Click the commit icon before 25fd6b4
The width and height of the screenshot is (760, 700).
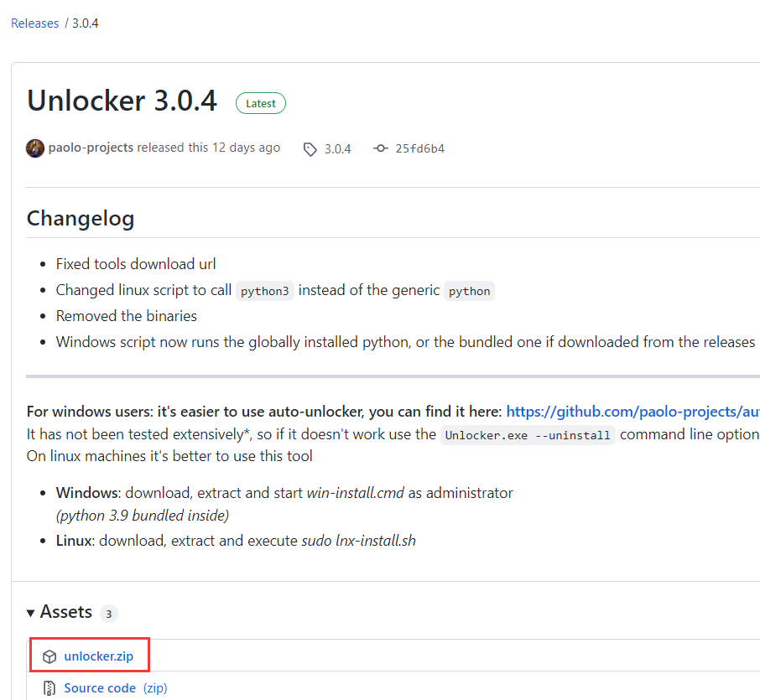tap(381, 148)
